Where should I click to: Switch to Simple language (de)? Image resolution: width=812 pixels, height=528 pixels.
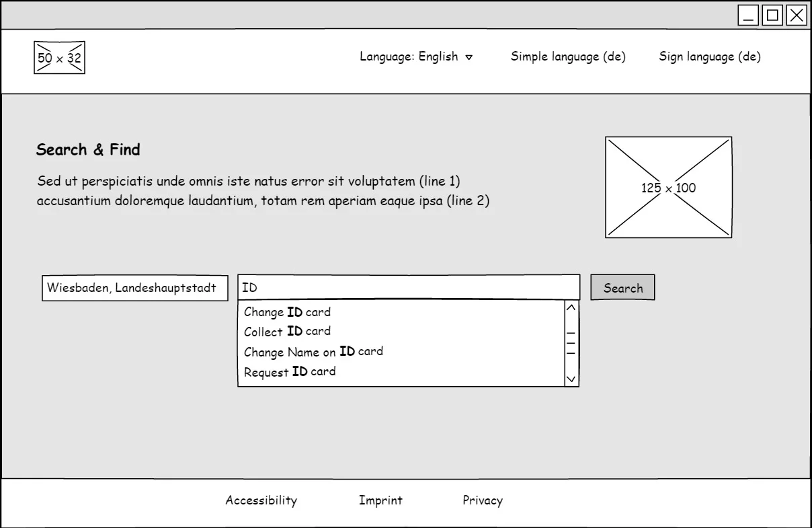pos(568,57)
